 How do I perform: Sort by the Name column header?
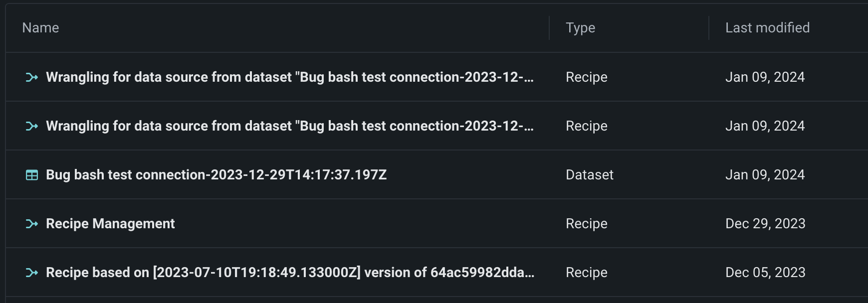(40, 28)
